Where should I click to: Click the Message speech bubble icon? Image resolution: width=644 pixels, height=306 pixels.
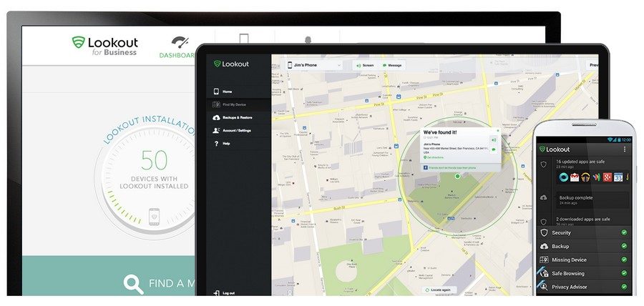pyautogui.click(x=384, y=65)
